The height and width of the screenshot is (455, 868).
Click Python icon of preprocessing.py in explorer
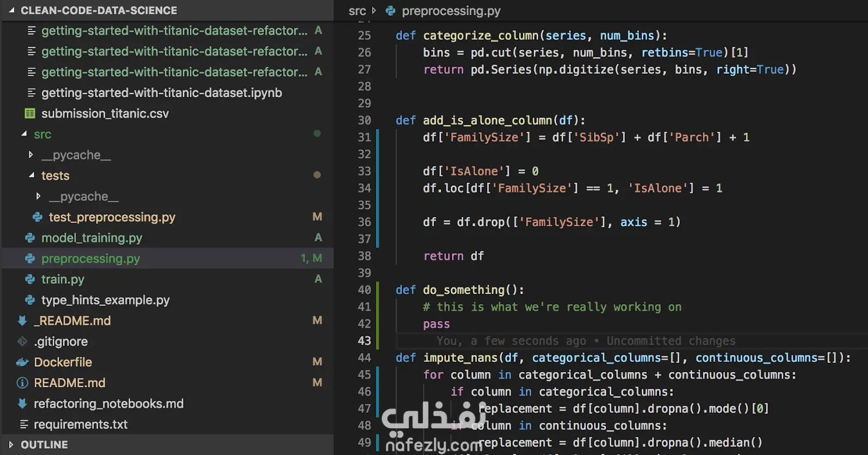30,259
